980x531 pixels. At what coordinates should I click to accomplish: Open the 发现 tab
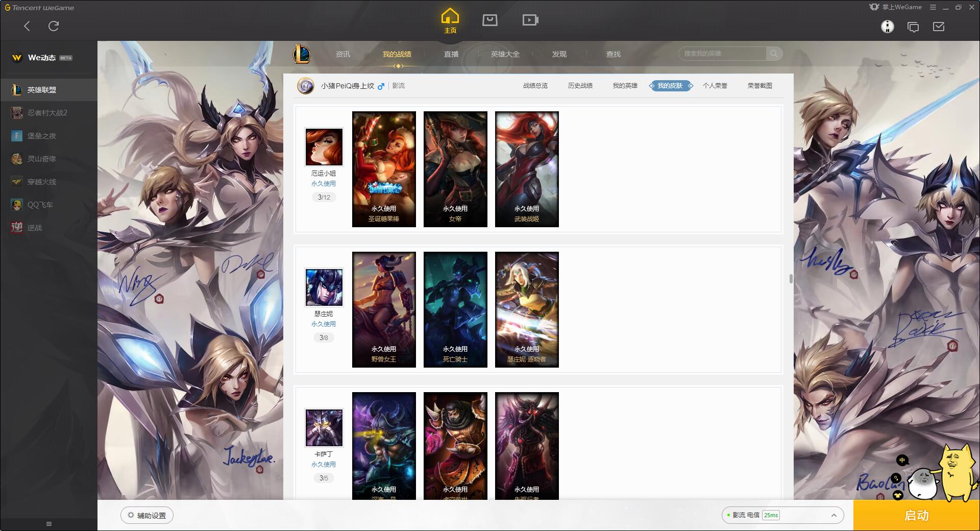(x=559, y=54)
